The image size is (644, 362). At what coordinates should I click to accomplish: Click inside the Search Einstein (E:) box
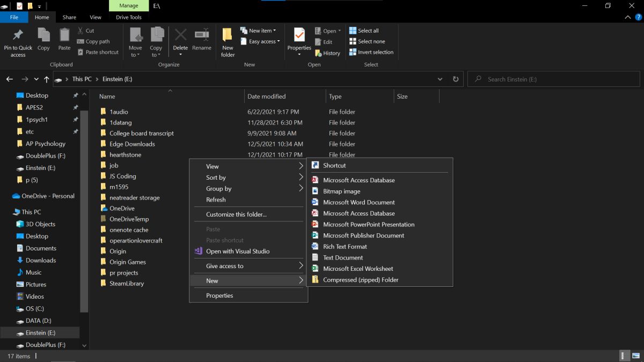pos(553,79)
